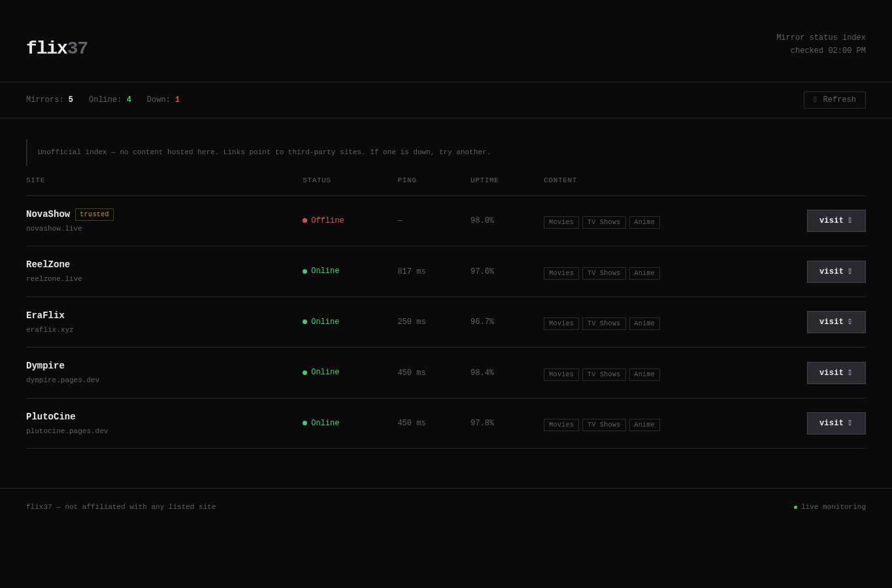892x588 pixels.
Task: Open the ReelZone visit button
Action: [x=836, y=272]
